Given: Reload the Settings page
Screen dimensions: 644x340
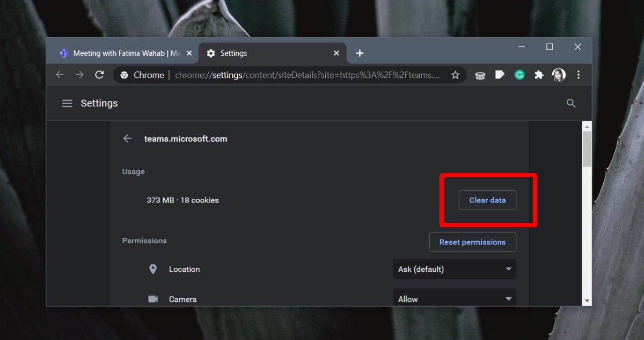Looking at the screenshot, I should tap(99, 75).
